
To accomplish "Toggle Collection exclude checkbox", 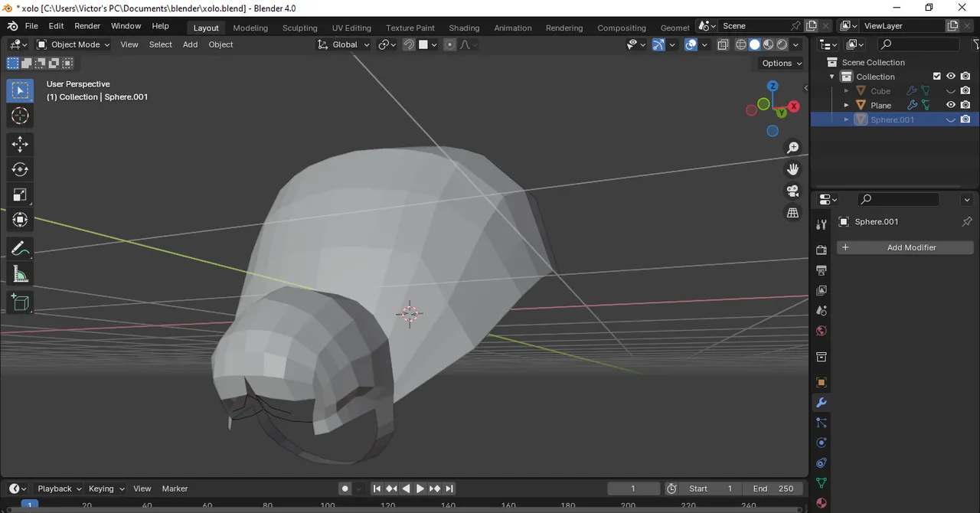I will tap(936, 77).
